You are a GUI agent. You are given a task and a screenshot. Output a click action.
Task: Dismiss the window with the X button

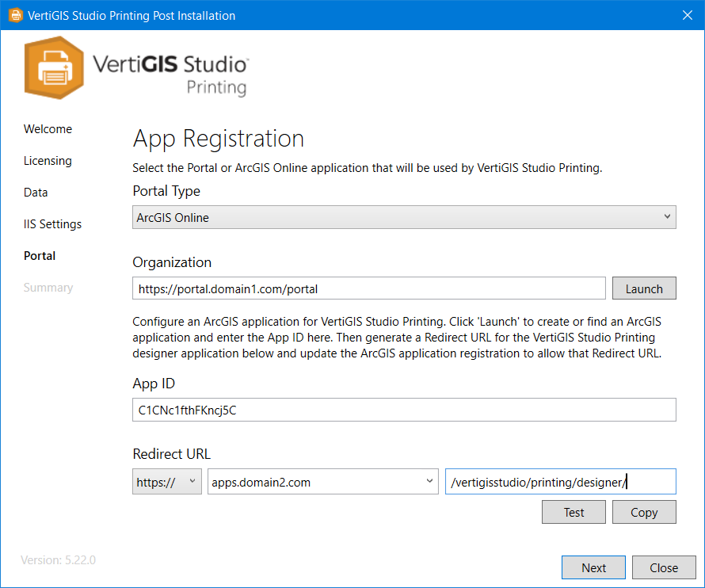point(688,14)
